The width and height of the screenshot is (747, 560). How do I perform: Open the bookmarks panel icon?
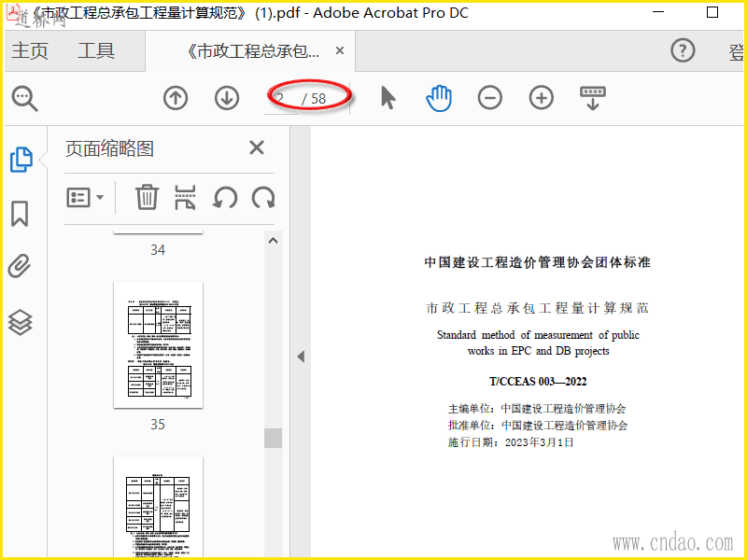point(20,214)
